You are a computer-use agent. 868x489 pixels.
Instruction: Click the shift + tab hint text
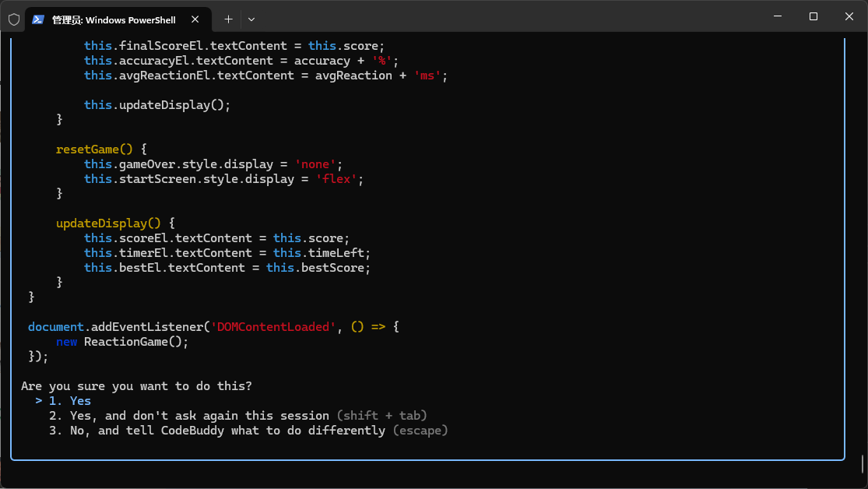[380, 415]
